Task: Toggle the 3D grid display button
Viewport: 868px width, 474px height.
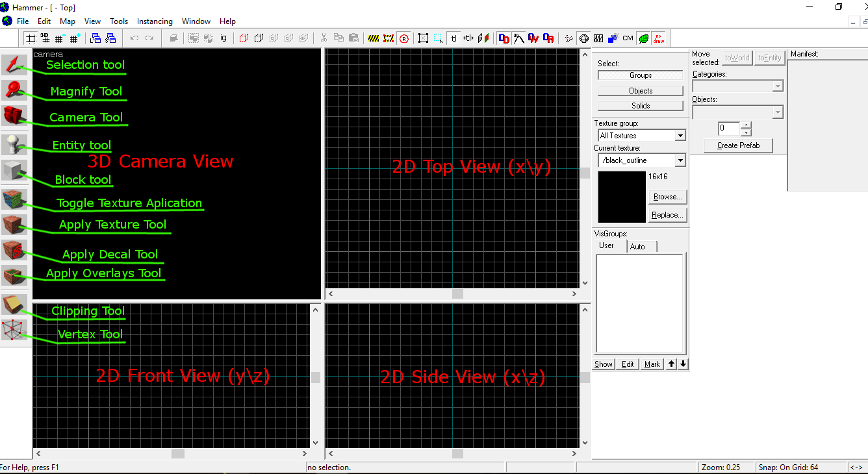Action: [45, 38]
